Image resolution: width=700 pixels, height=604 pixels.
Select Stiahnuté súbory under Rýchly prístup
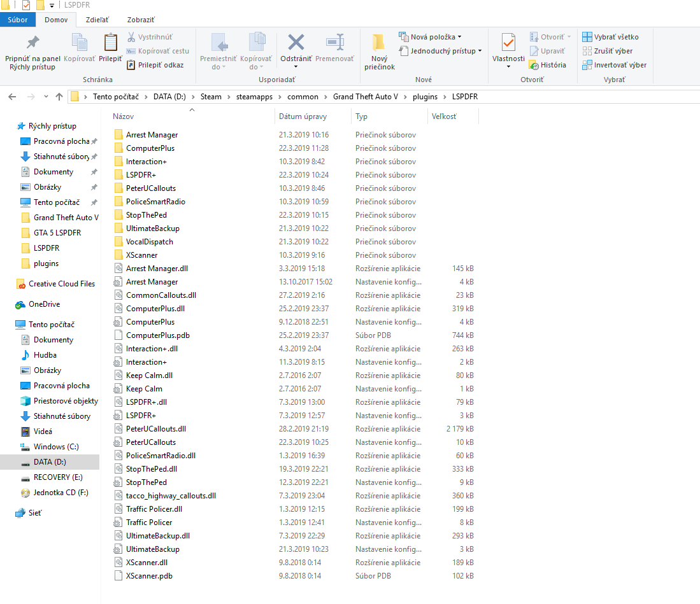(61, 157)
